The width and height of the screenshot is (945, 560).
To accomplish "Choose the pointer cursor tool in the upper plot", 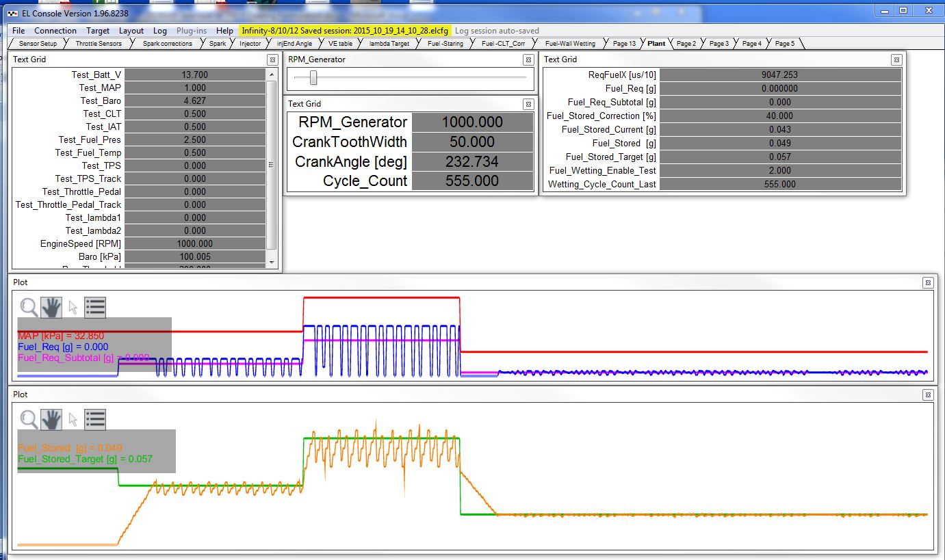I will pos(73,307).
